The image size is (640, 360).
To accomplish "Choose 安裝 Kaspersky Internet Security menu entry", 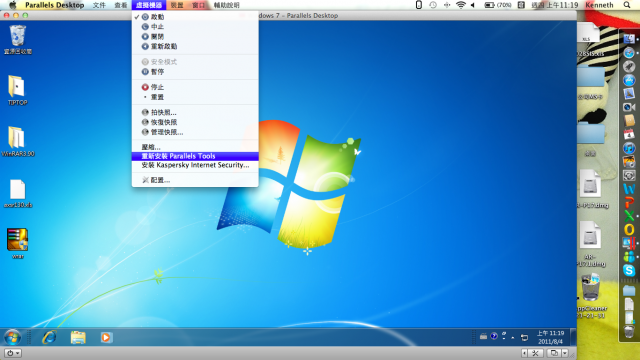I will tap(195, 165).
